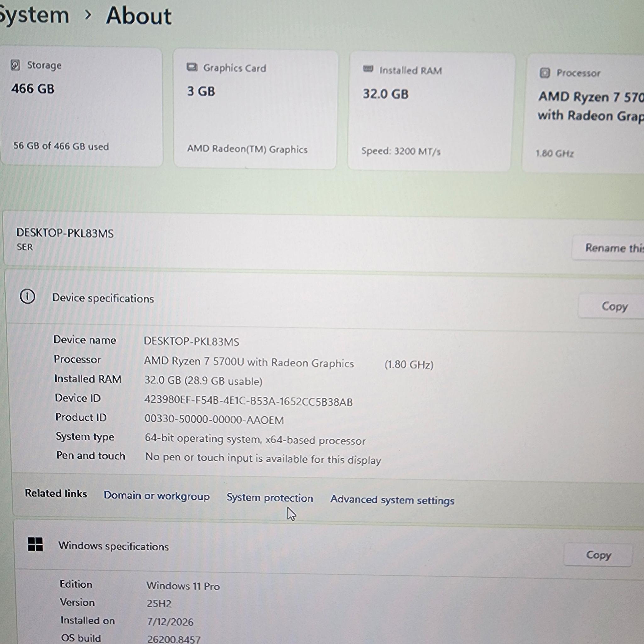Select Edition value Windows 11 Pro
Viewport: 644px width, 644px height.
click(183, 586)
